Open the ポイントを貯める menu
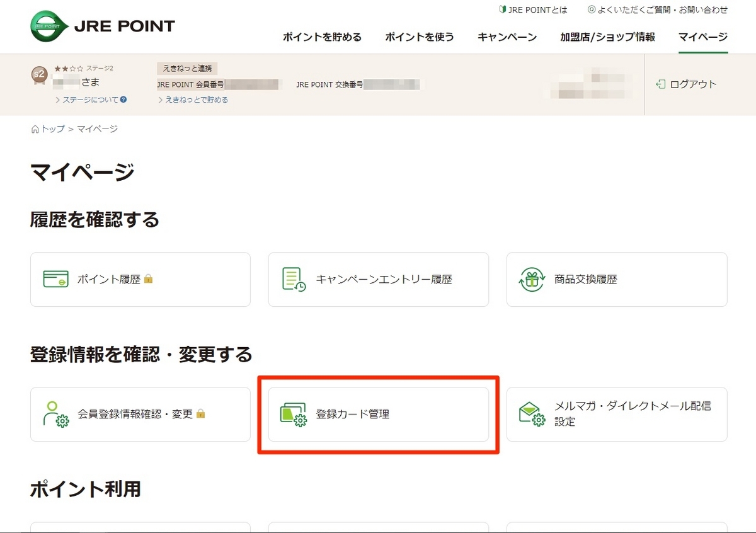Viewport: 756px width, 533px height. pos(322,37)
